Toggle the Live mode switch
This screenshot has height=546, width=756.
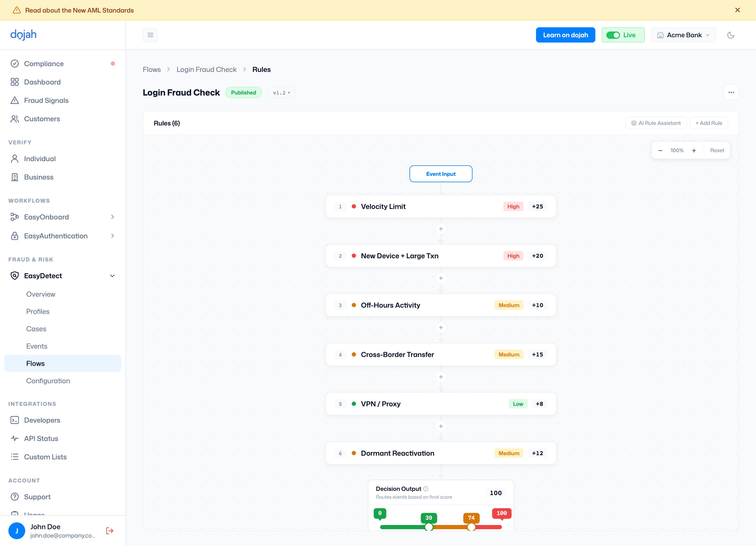click(613, 35)
